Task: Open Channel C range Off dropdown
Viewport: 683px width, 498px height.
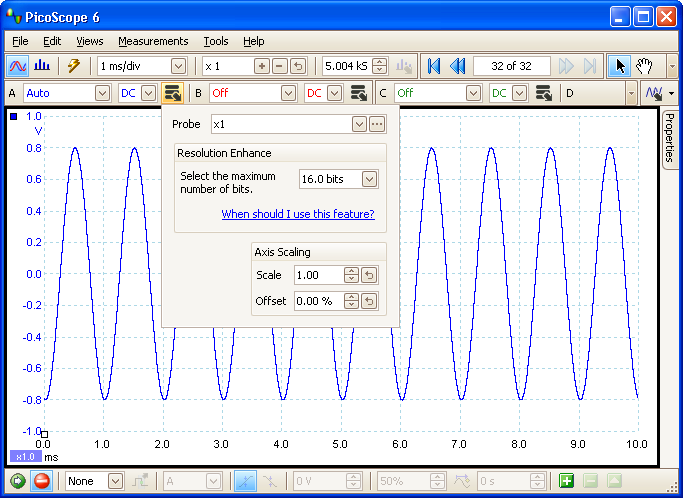Action: coord(473,93)
